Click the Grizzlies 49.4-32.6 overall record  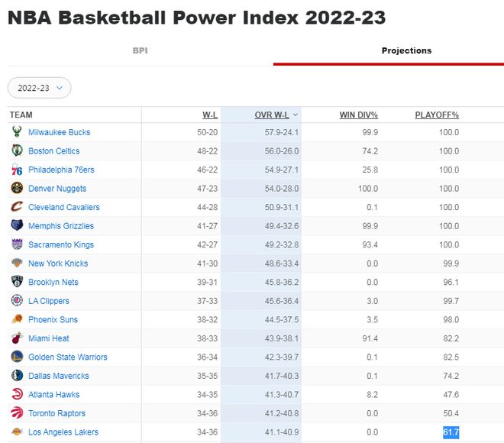coord(282,226)
